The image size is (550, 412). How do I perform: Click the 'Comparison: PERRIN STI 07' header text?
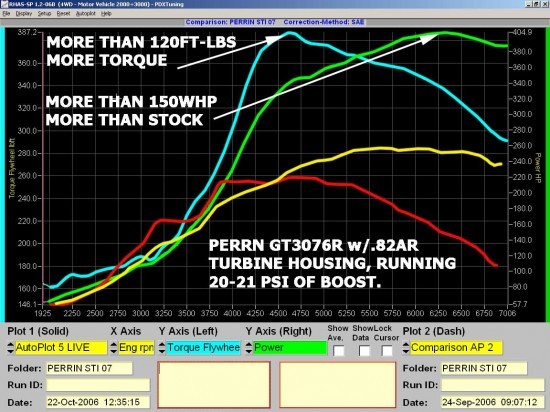[230, 22]
